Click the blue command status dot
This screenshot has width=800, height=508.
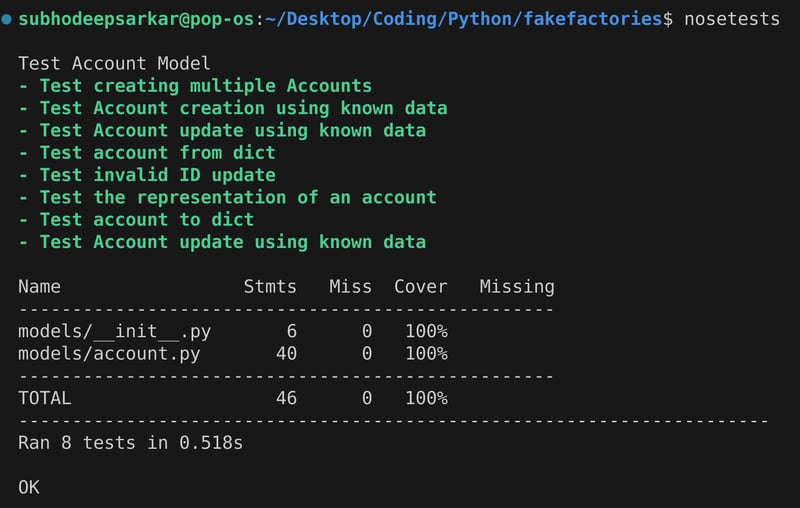click(7, 20)
